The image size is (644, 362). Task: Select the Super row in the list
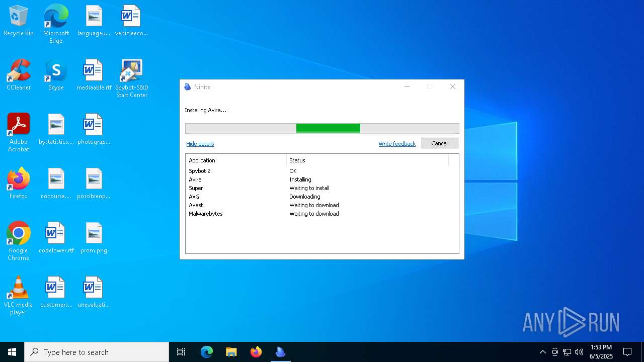[x=322, y=188]
